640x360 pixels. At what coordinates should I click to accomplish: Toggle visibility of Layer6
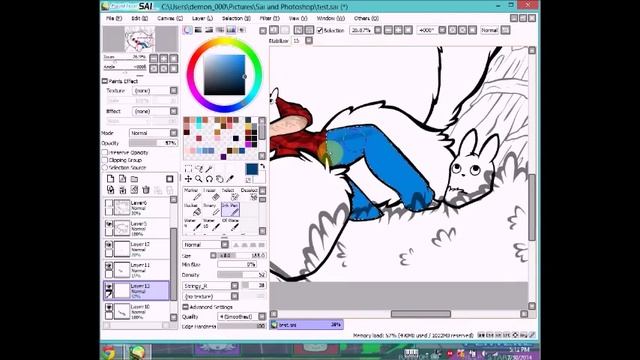point(109,203)
